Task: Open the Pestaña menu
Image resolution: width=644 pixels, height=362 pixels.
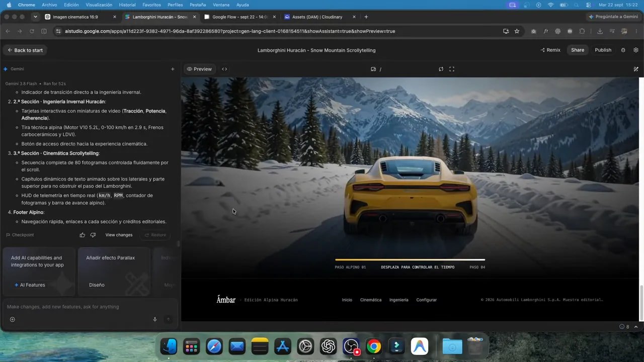Action: [198, 5]
